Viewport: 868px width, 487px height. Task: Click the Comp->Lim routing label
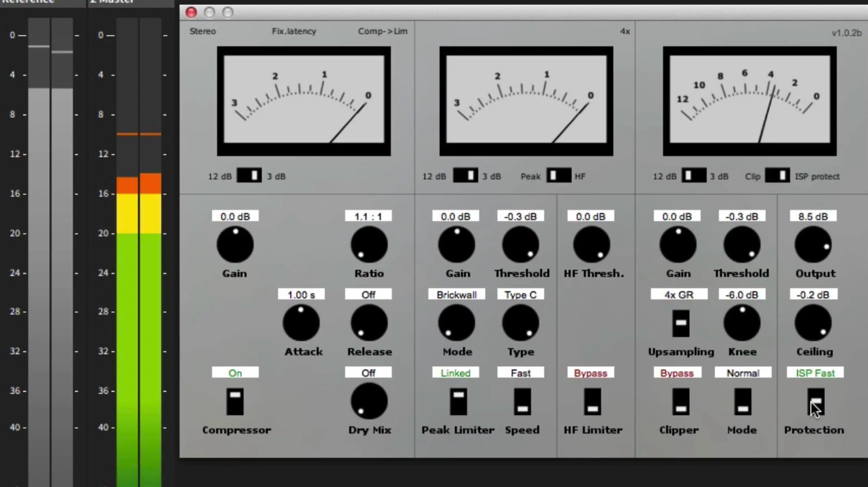(383, 31)
